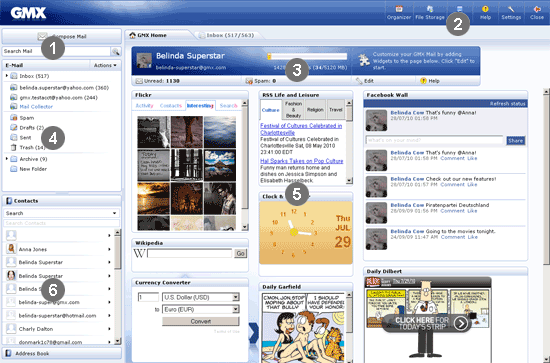The image size is (550, 363).
Task: Open the Mail Collector link
Action: click(36, 107)
